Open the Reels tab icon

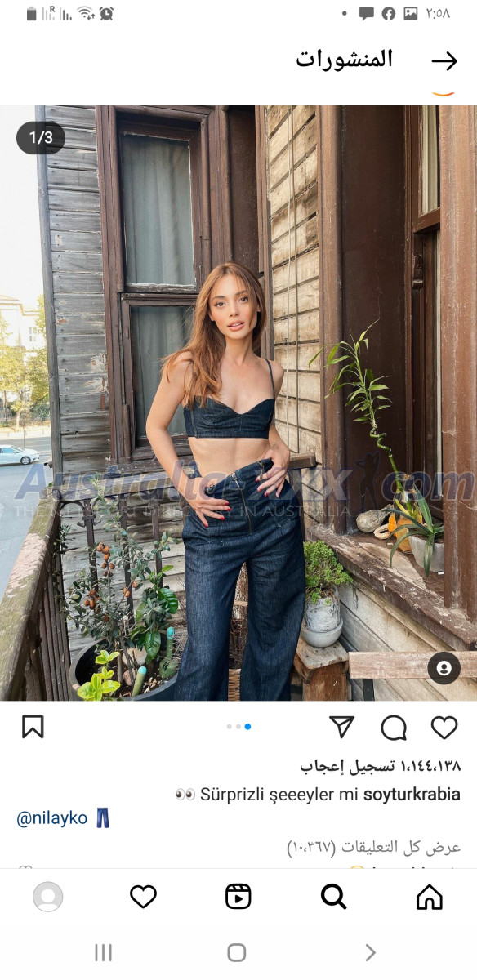click(x=238, y=897)
